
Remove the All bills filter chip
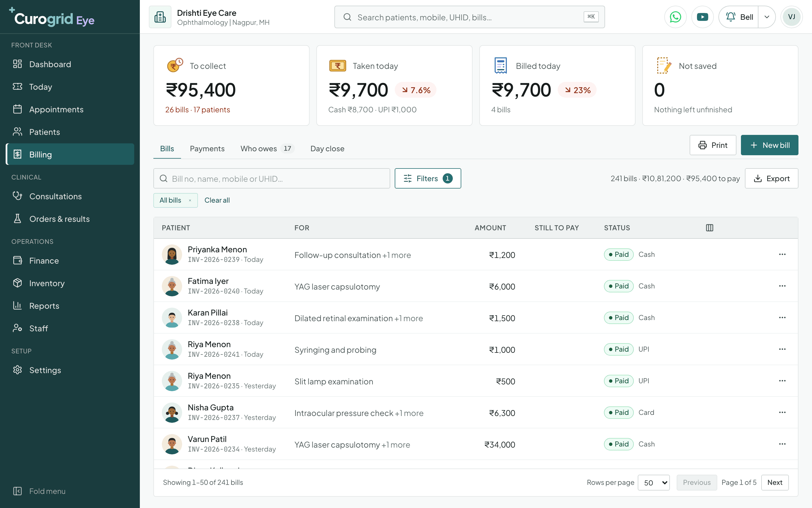190,200
